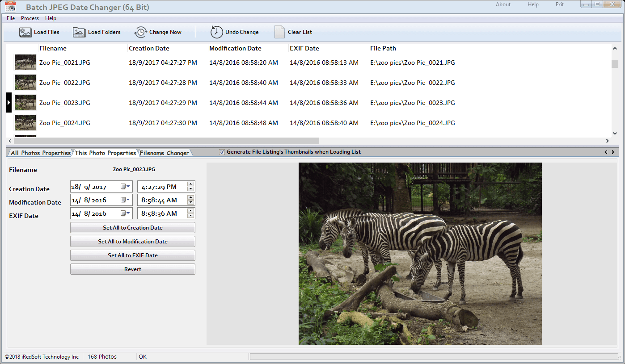Click the tab strip scroll left arrow
The height and width of the screenshot is (364, 625).
(606, 152)
